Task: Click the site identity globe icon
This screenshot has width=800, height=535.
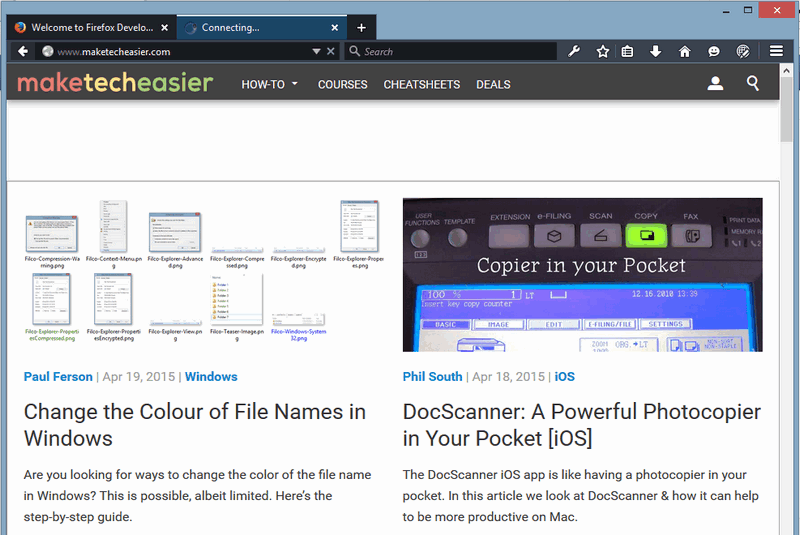Action: click(x=47, y=51)
